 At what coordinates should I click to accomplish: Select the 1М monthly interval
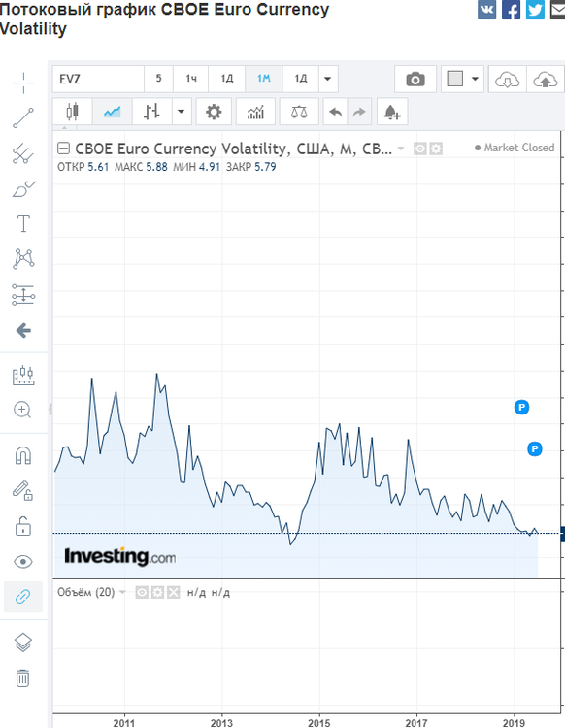[x=264, y=79]
